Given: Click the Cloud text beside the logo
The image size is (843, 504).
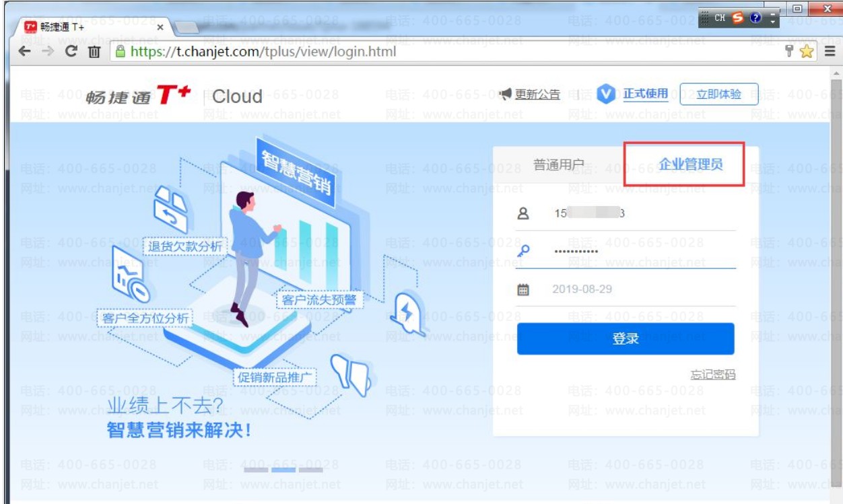Looking at the screenshot, I should pos(238,96).
